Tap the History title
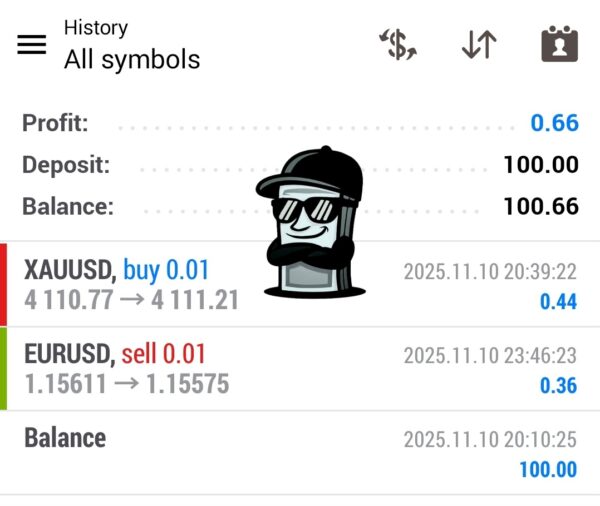This screenshot has width=600, height=506. 96,28
